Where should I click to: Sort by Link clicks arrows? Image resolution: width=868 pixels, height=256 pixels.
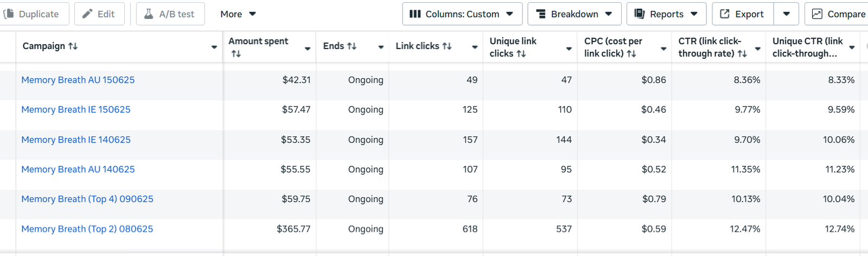point(446,46)
